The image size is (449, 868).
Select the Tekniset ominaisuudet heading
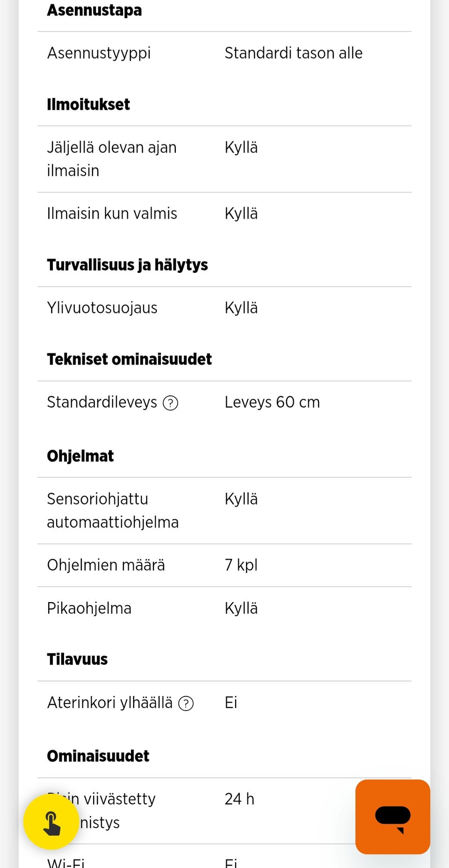coord(129,359)
